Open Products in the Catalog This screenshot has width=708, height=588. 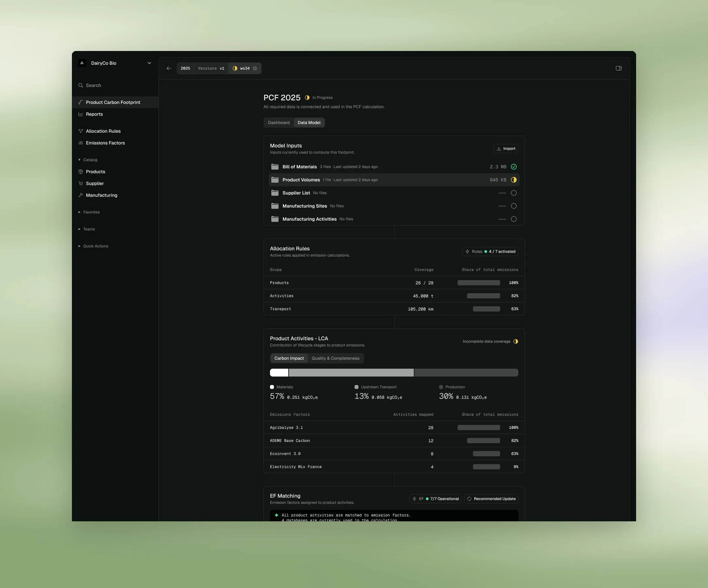click(x=115, y=172)
